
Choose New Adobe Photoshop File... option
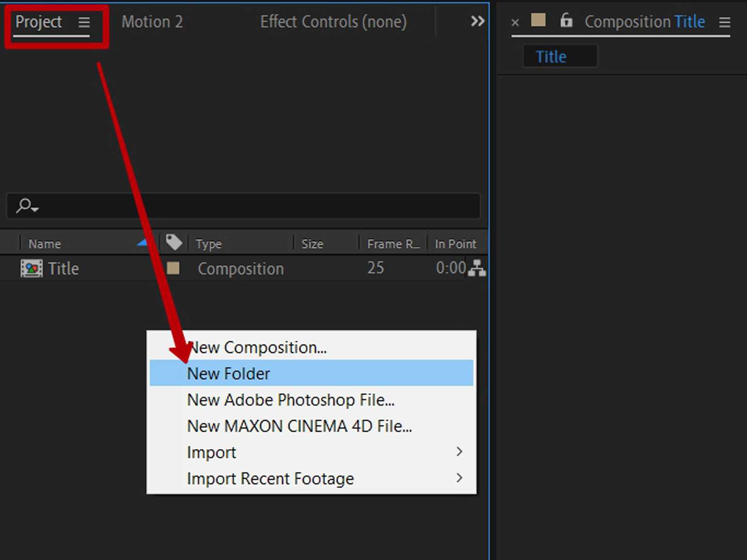point(291,400)
